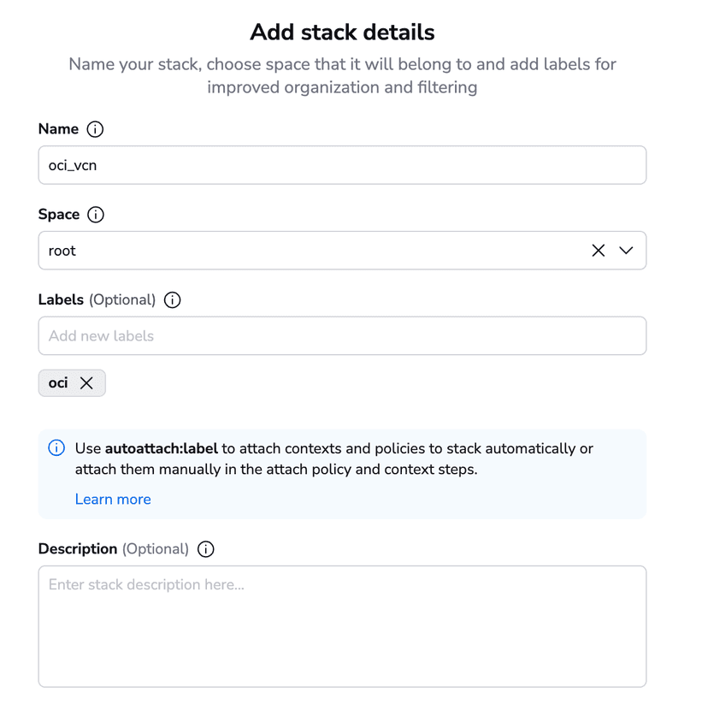Select the root value in the Space field
The image size is (708, 728).
click(62, 250)
